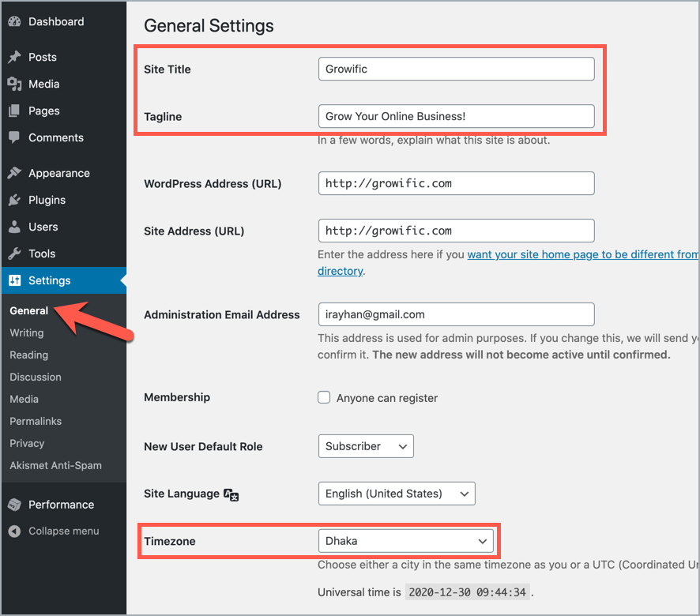Viewport: 700px width, 616px height.
Task: Click the Media library icon in sidebar
Action: [14, 84]
